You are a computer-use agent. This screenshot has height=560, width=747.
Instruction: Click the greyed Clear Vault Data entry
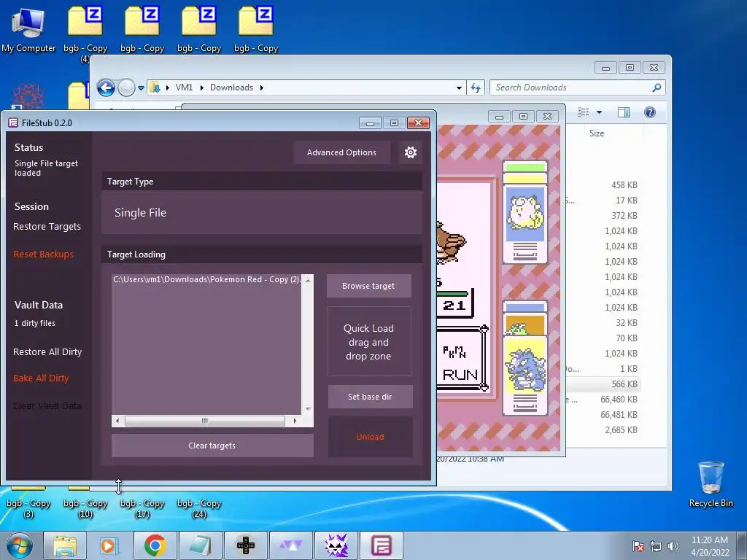(x=47, y=405)
